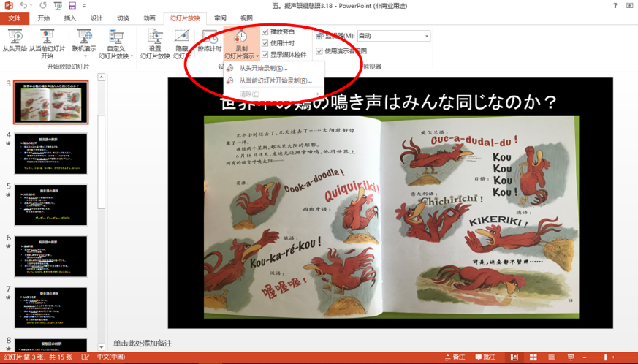Screen dimensions: 638x364
Task: Open the undo history dropdown arrow
Action: [31, 6]
